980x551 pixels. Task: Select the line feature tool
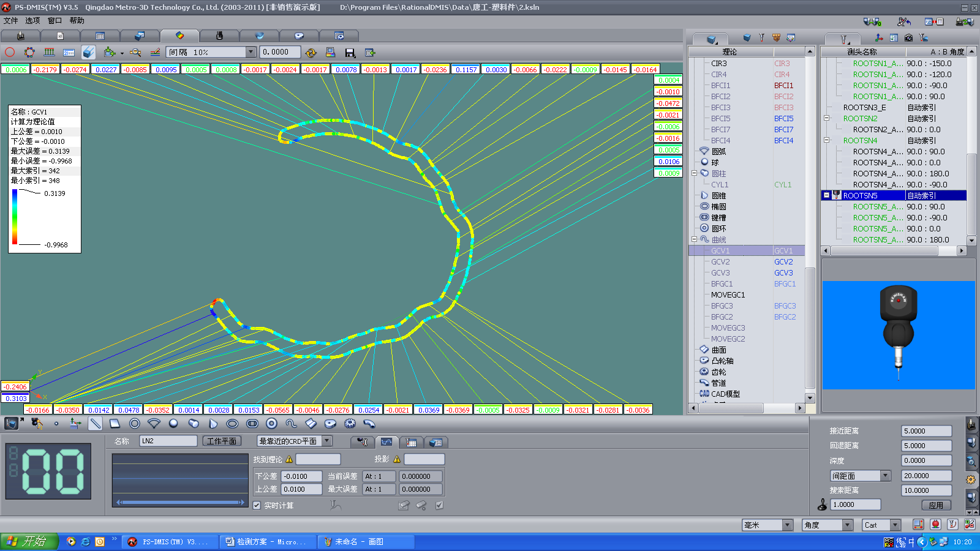pos(95,423)
